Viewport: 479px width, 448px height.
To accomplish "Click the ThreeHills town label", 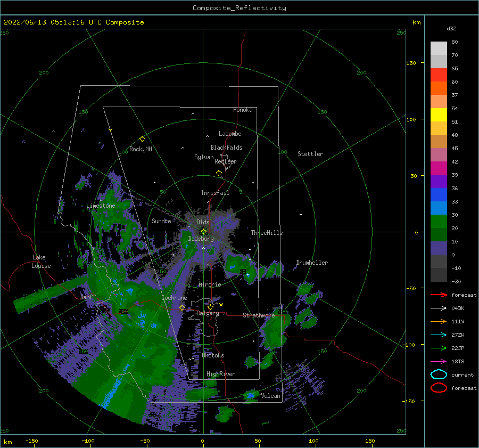I will click(x=267, y=233).
